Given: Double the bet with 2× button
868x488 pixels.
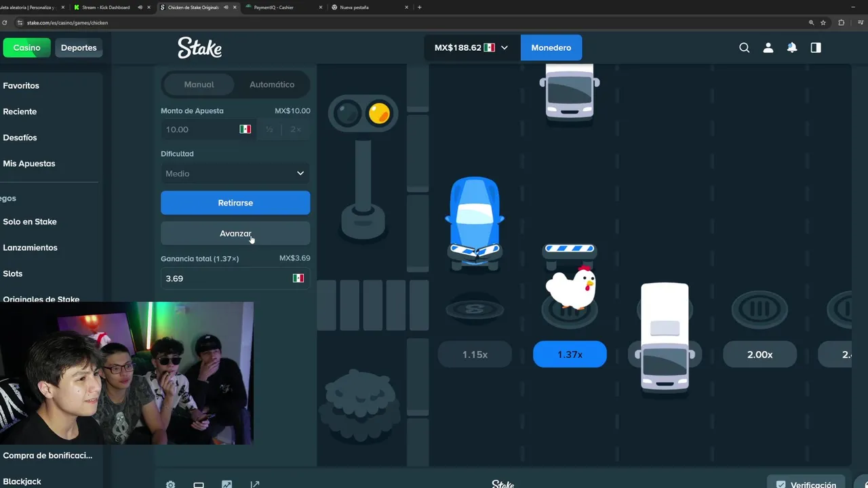Looking at the screenshot, I should tap(296, 129).
